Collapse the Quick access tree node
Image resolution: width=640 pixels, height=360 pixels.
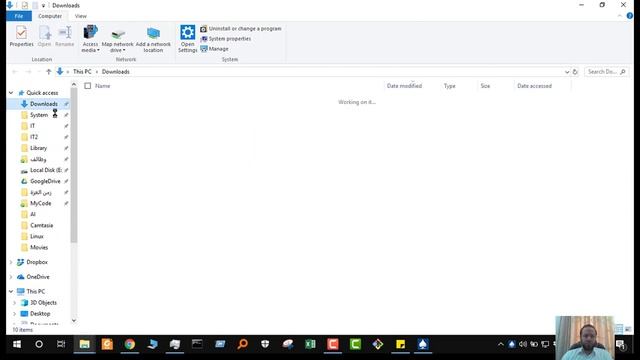click(11, 93)
